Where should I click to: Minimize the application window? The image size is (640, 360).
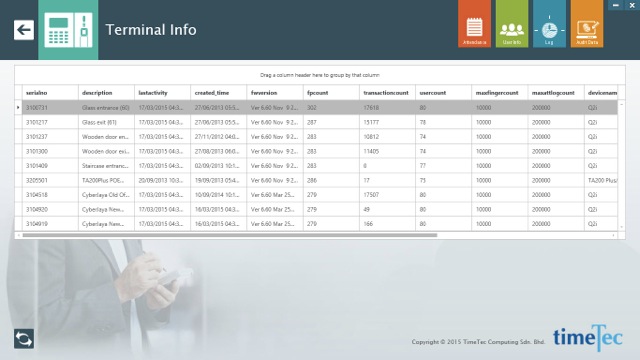coord(616,5)
